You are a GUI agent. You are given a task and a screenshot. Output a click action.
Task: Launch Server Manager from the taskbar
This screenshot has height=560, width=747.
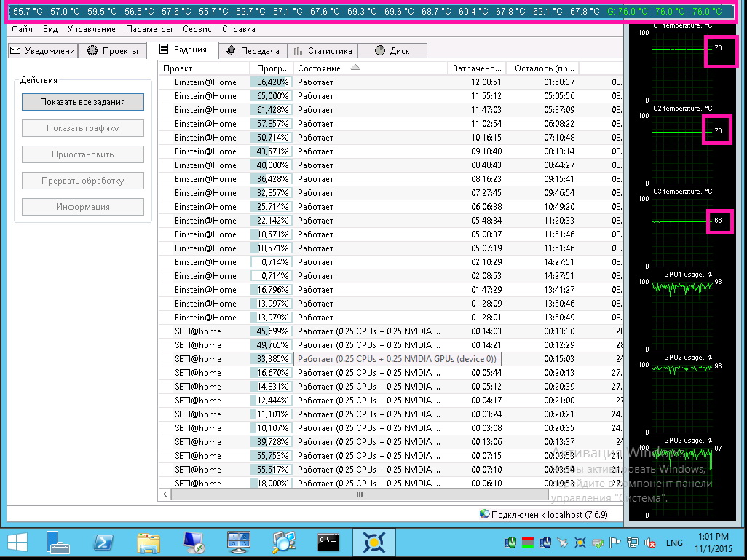[x=58, y=543]
